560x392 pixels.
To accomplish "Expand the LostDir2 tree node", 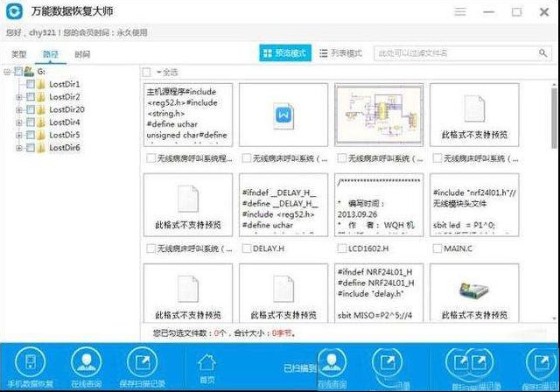I will click(x=19, y=97).
